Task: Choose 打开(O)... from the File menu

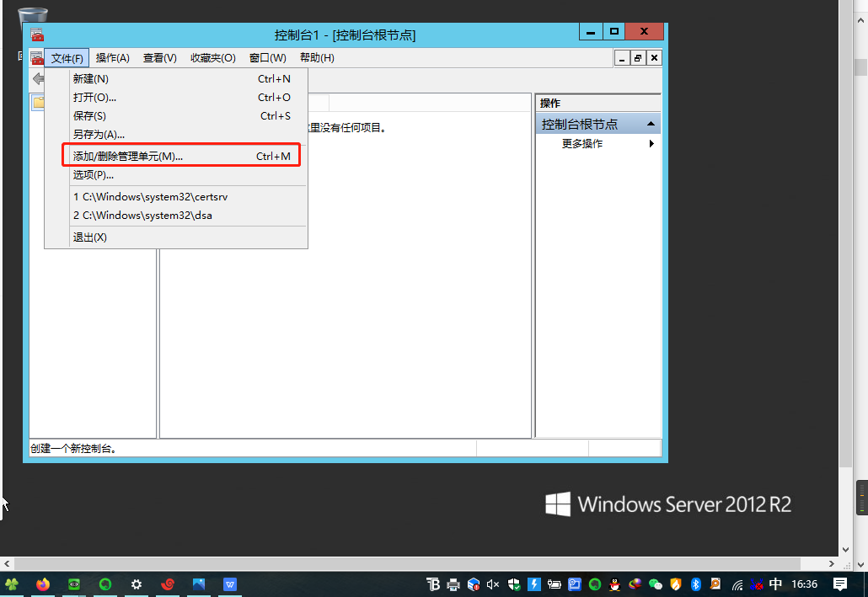Action: (181, 98)
